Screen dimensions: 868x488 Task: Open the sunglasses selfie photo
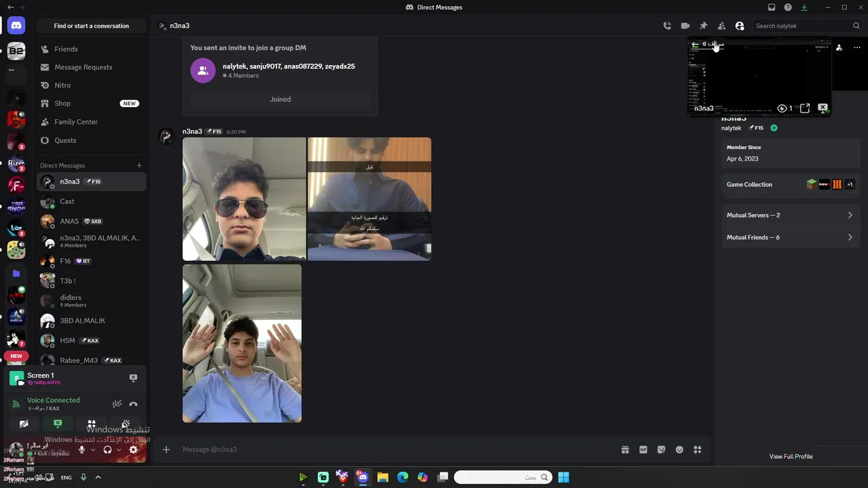(x=244, y=199)
